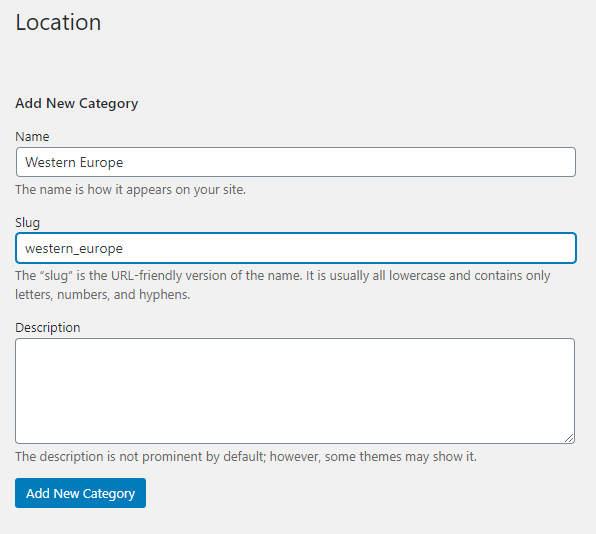This screenshot has width=596, height=534.
Task: Click 'letters, numbers, and hyphens' text line
Action: [103, 295]
